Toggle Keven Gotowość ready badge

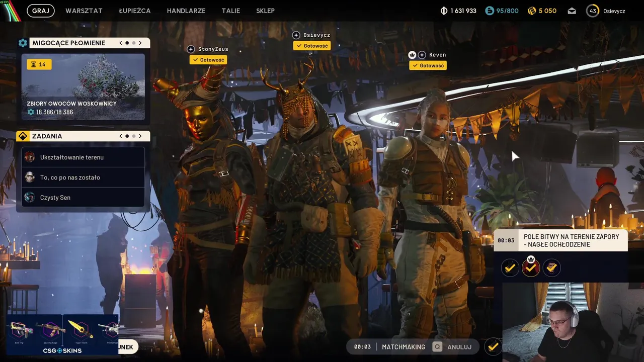428,65
